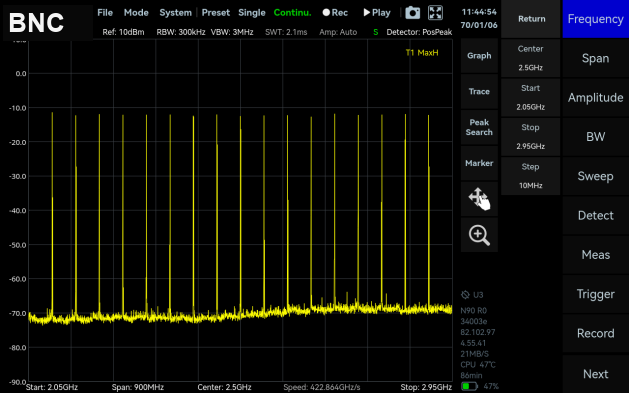Click the Ref: 10dBm readout
The width and height of the screenshot is (629, 393).
[x=123, y=32]
